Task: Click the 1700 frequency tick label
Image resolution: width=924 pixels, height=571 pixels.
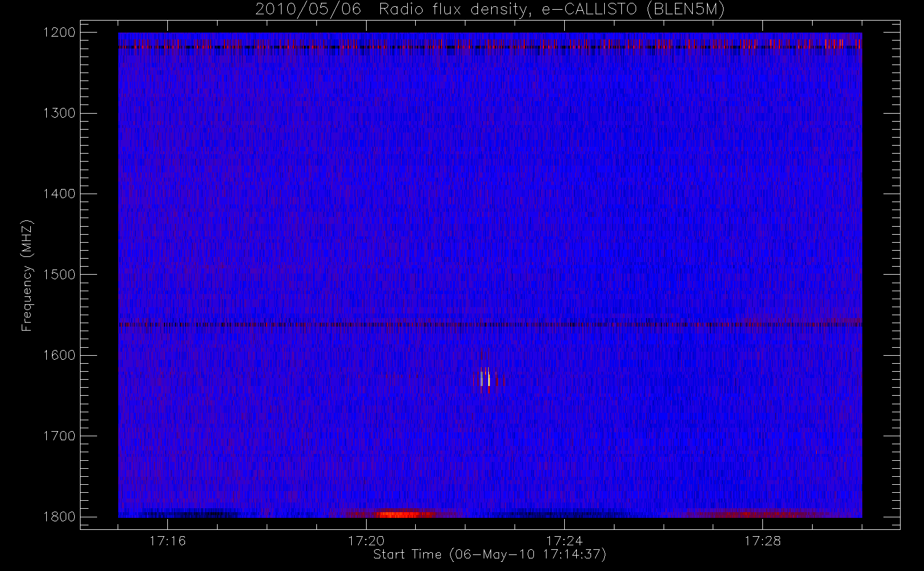Action: pos(59,436)
